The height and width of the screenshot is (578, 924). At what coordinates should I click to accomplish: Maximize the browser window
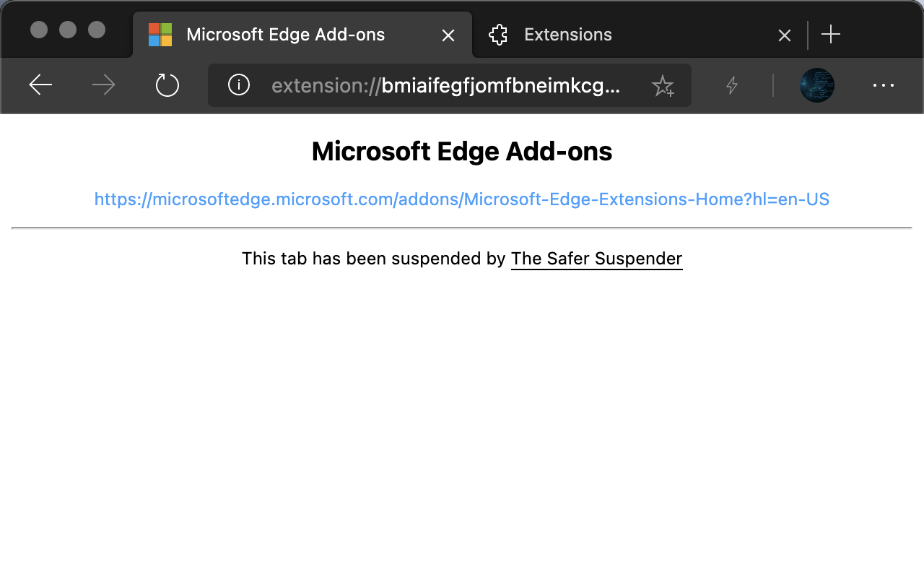[97, 30]
